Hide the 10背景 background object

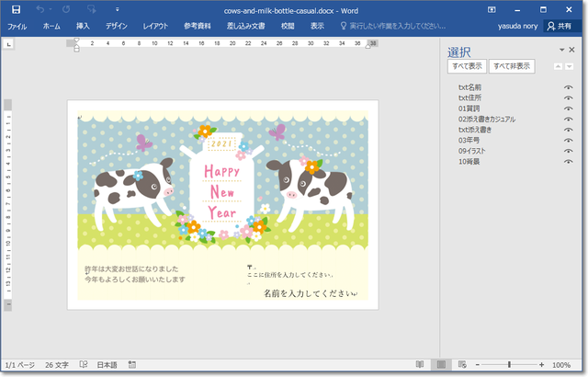pos(568,161)
